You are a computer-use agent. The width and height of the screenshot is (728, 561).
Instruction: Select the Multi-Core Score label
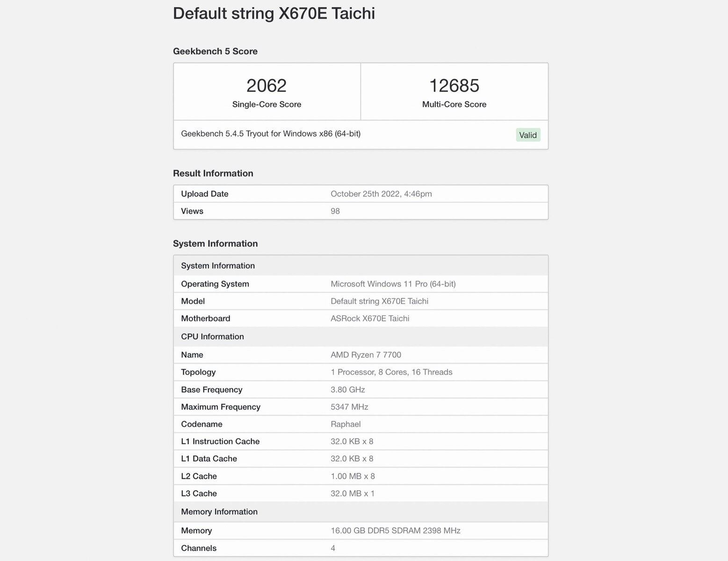(x=454, y=104)
